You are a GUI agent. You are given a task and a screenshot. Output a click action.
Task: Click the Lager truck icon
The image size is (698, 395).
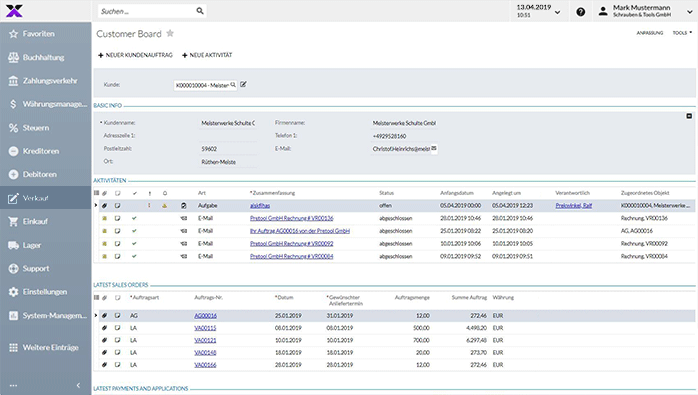(13, 245)
